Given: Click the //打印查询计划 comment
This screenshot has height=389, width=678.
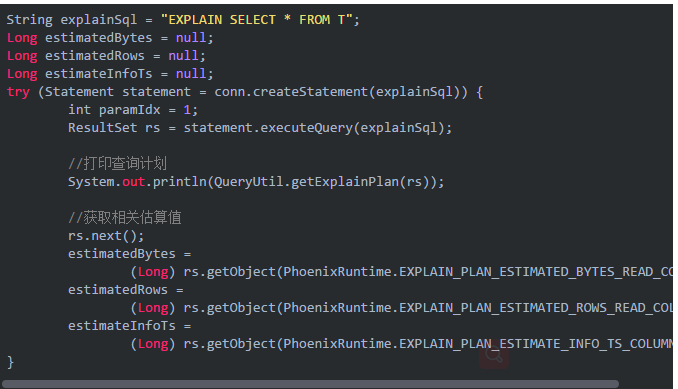Looking at the screenshot, I should click(x=117, y=163).
